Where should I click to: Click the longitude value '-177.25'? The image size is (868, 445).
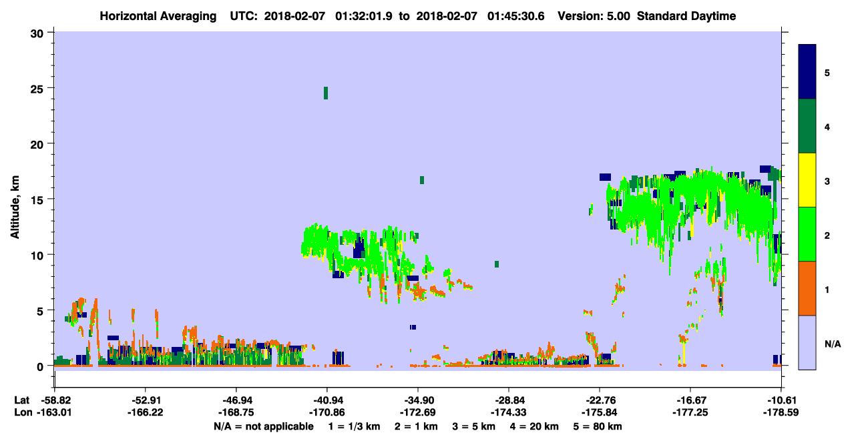coord(690,412)
